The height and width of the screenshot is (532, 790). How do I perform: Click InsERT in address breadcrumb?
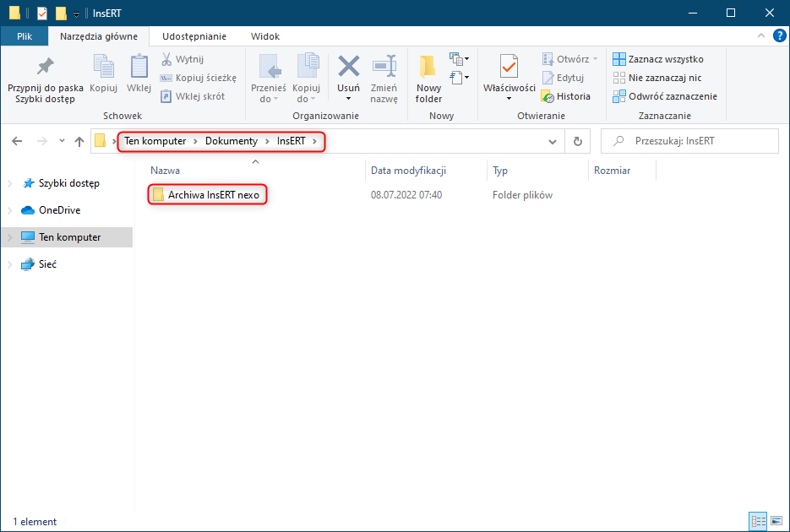coord(291,141)
